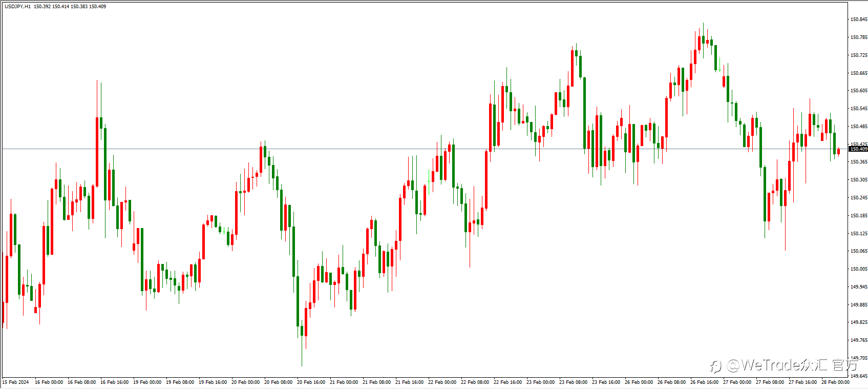Click the 149.765 price axis label
868x389 pixels.
pyautogui.click(x=859, y=340)
